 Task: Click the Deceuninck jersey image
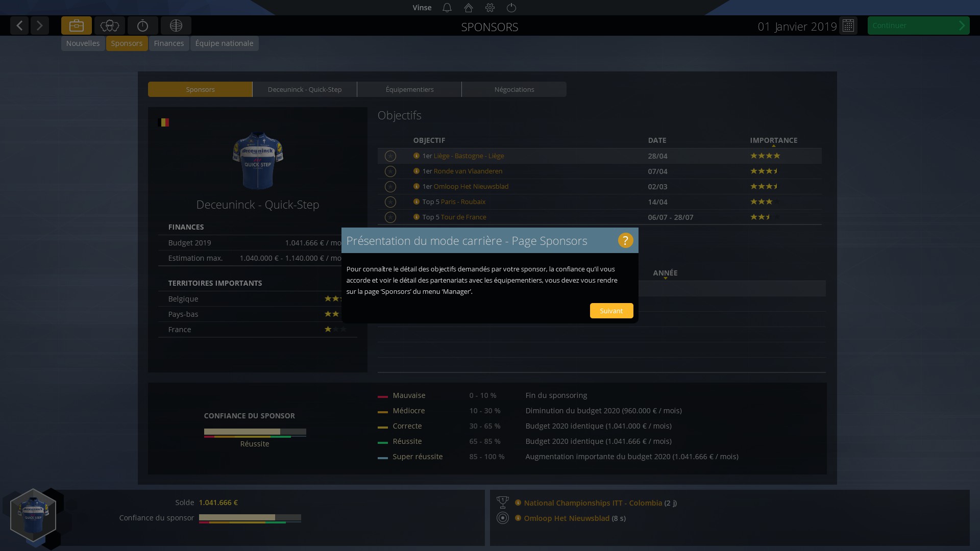258,161
